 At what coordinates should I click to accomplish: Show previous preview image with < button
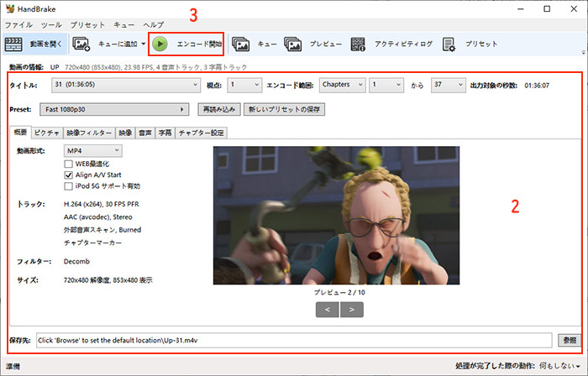pos(328,310)
